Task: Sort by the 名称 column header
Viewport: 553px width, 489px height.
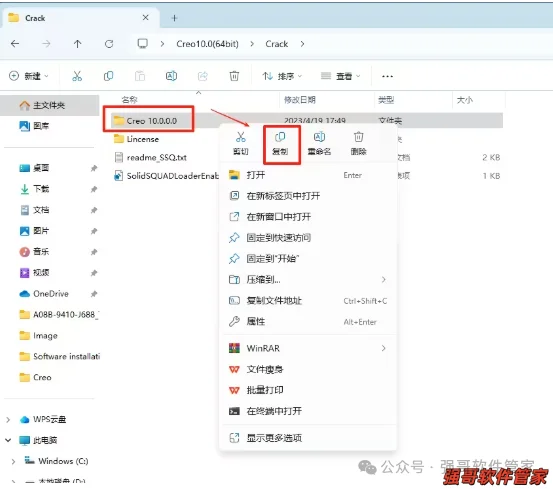Action: pyautogui.click(x=129, y=100)
